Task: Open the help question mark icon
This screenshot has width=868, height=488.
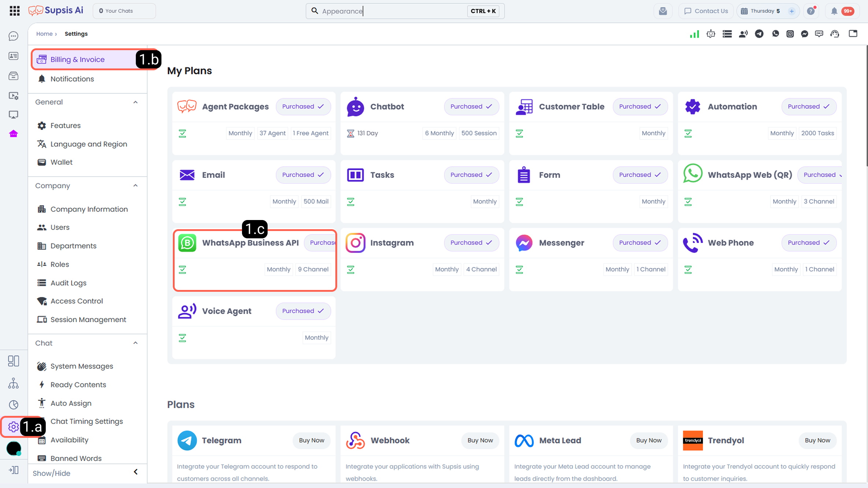Action: (x=811, y=11)
